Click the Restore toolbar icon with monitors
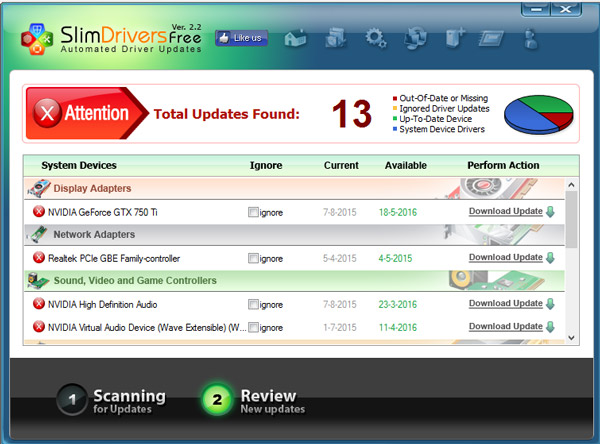600x444 pixels. pyautogui.click(x=416, y=38)
